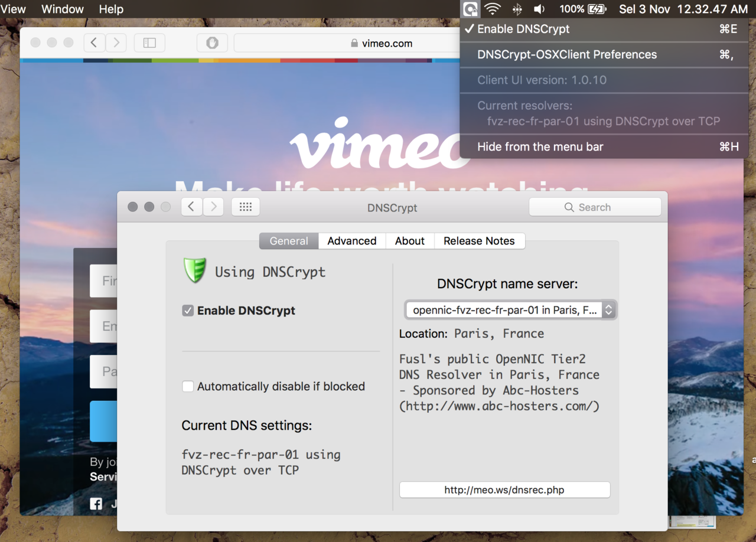Open the View menu
756x542 pixels.
[13, 9]
